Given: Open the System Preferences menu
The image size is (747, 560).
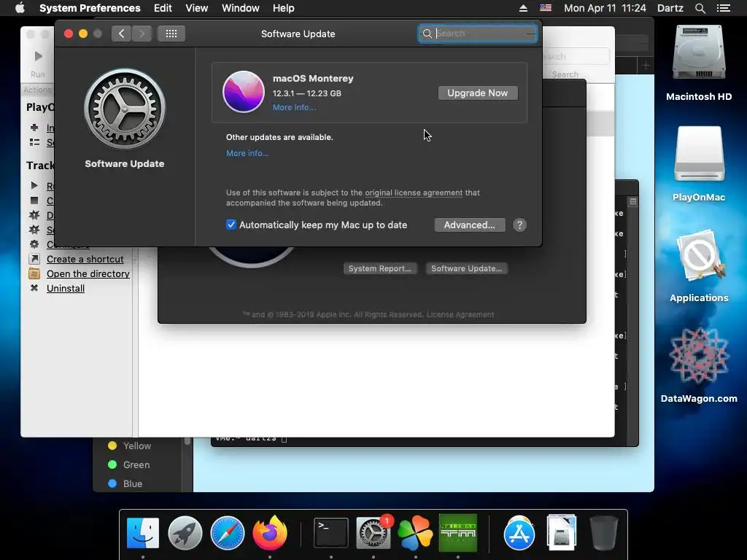Looking at the screenshot, I should (90, 8).
